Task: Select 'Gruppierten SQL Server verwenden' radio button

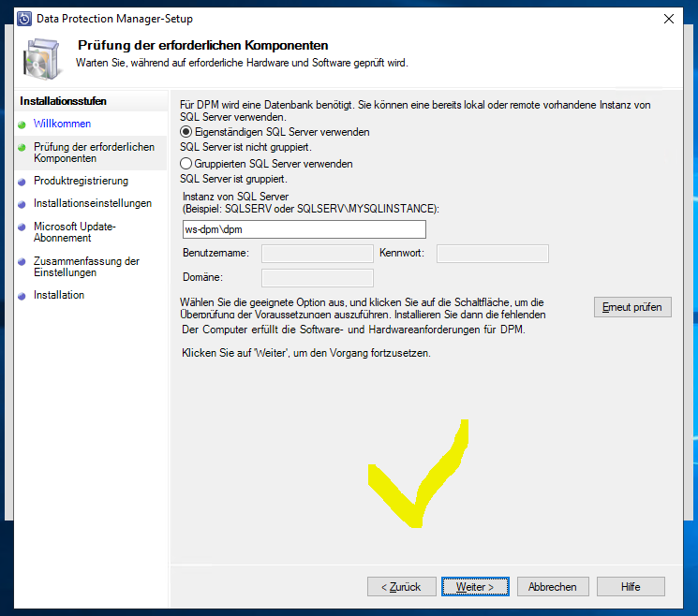Action: pyautogui.click(x=186, y=164)
